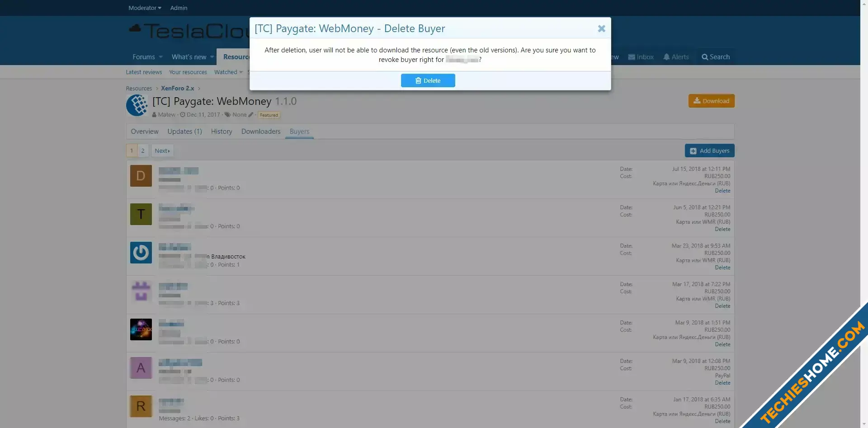Click the Add Buyers button
868x428 pixels.
coord(710,151)
